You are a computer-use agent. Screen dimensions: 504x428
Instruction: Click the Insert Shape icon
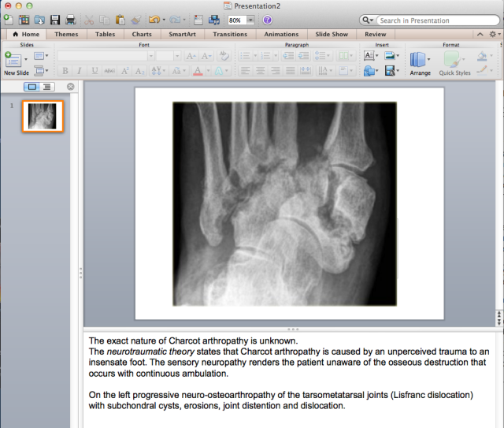(x=369, y=71)
